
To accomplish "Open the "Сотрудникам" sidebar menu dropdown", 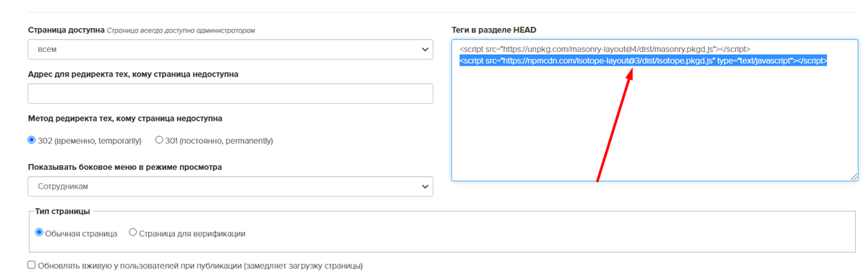I will (x=230, y=186).
